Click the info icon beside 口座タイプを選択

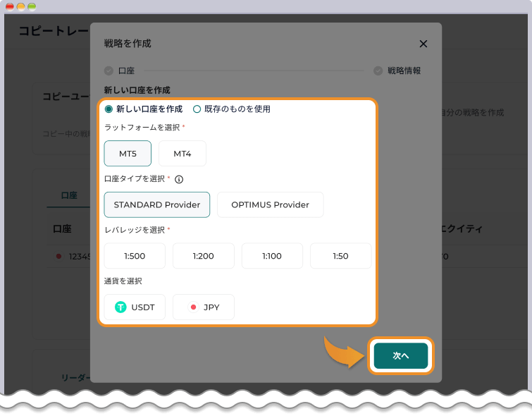[179, 179]
